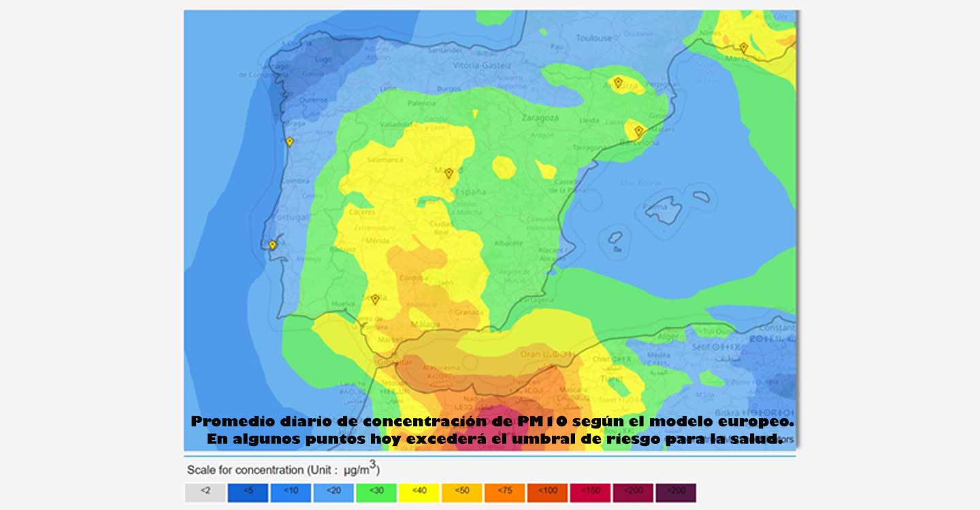This screenshot has height=510, width=980.
Task: Click the Toulouse label on the map
Action: (x=594, y=38)
